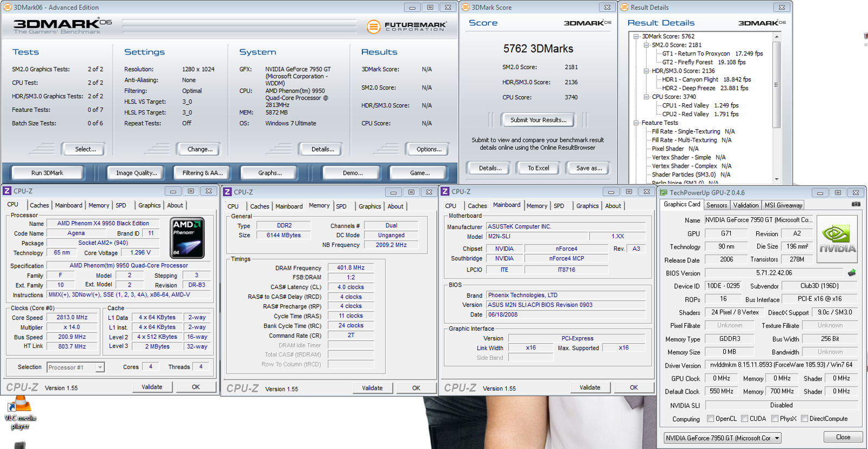Image resolution: width=868 pixels, height=449 pixels.
Task: Click Options... under Results
Action: [429, 149]
